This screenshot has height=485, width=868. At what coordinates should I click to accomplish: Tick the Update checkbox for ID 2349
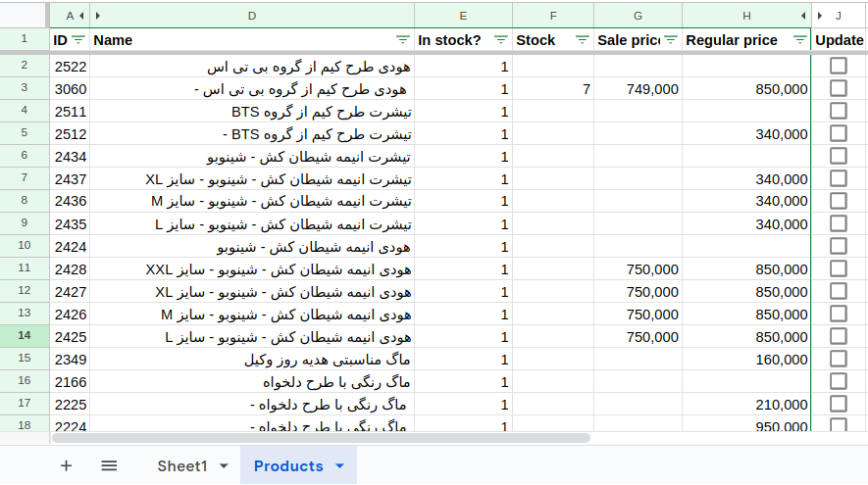coord(839,359)
